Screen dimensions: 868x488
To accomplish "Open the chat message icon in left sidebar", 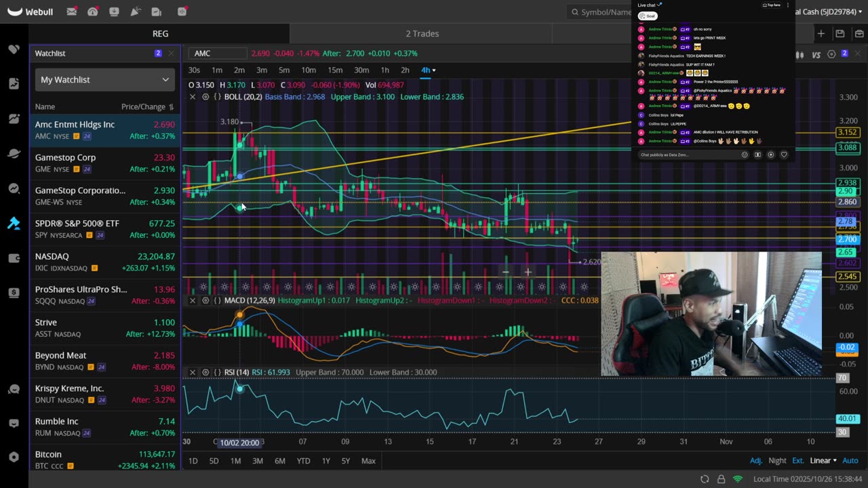I will click(x=14, y=424).
